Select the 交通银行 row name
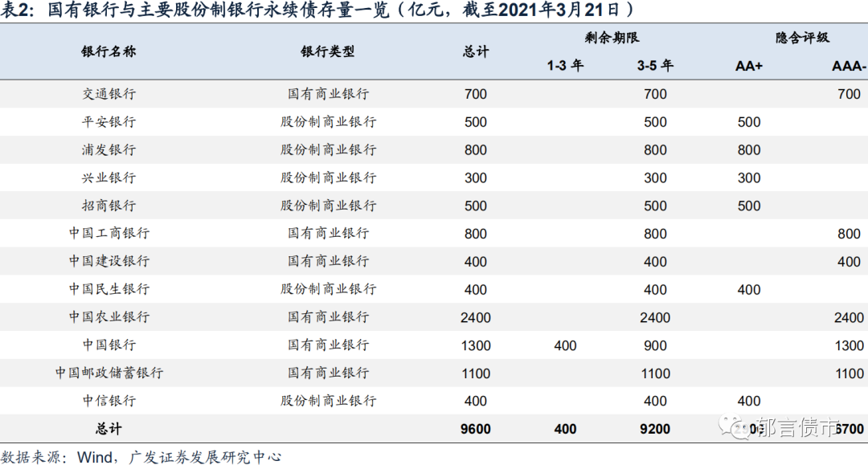This screenshot has width=868, height=465. click(108, 94)
